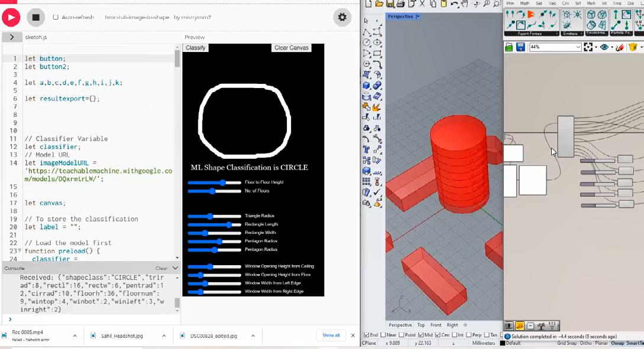Open Sahil_Headshot.jpg download options arrow
Image resolution: width=644 pixels, height=349 pixels.
[164, 336]
